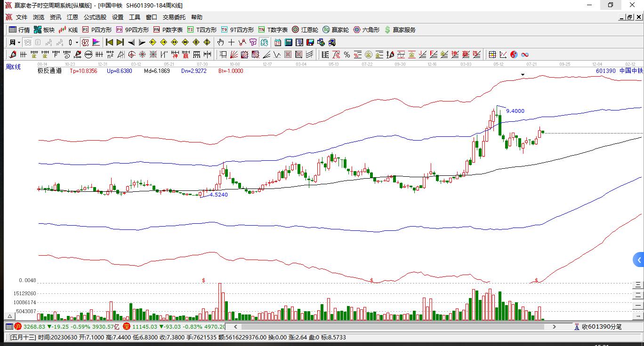Click the Up=8.6380 indicator value
This screenshot has height=346, width=644.
120,71
